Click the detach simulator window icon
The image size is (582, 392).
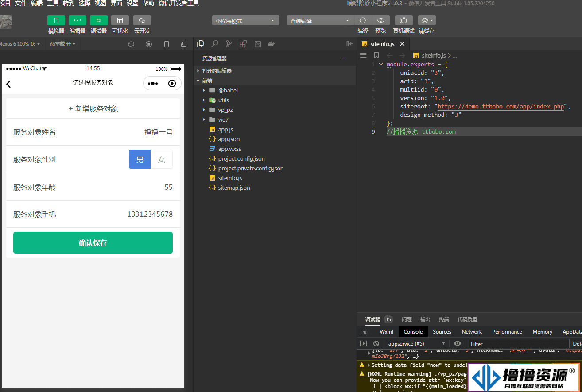tap(184, 44)
